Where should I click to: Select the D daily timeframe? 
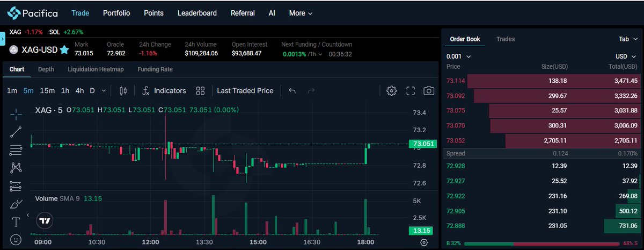point(92,91)
